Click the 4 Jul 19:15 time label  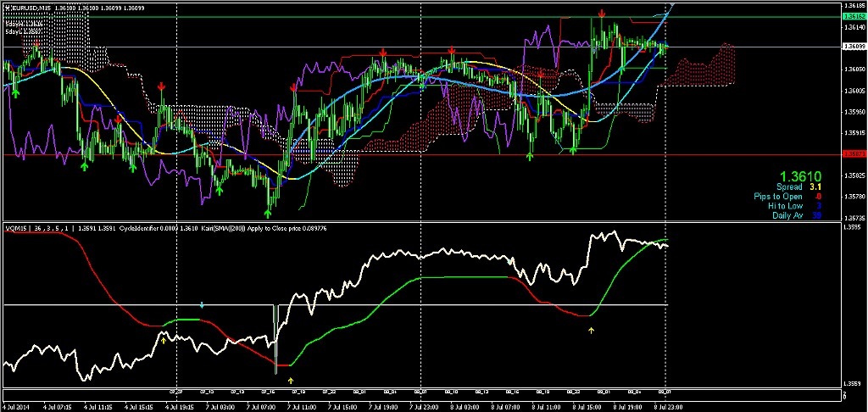pyautogui.click(x=181, y=406)
